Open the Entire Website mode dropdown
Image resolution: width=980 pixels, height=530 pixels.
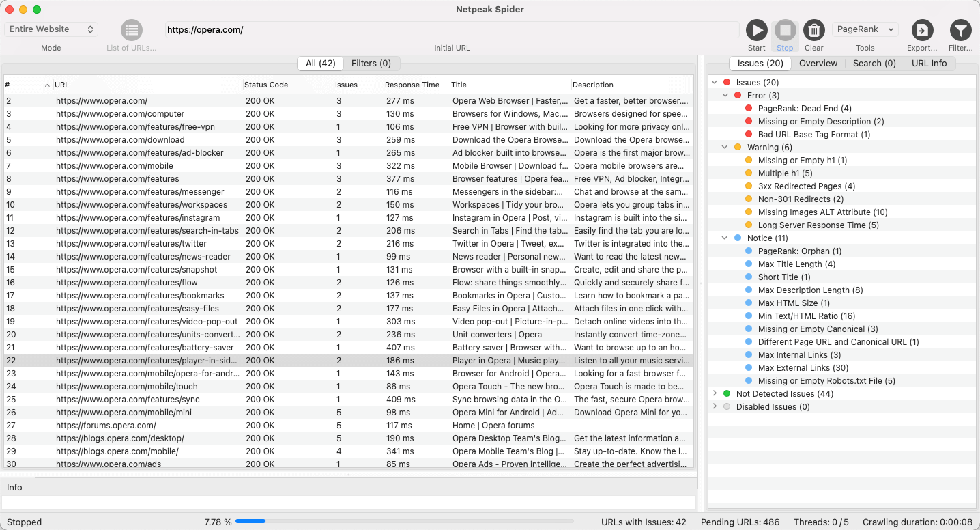pyautogui.click(x=51, y=29)
